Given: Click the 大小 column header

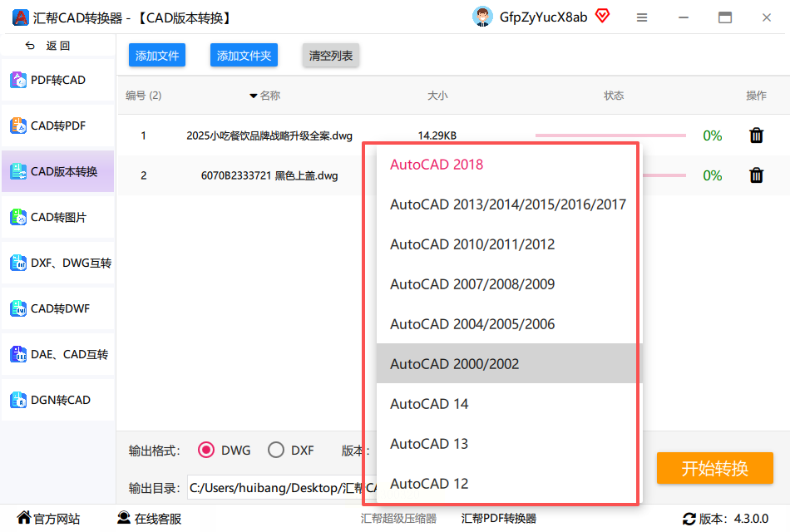Looking at the screenshot, I should (437, 96).
